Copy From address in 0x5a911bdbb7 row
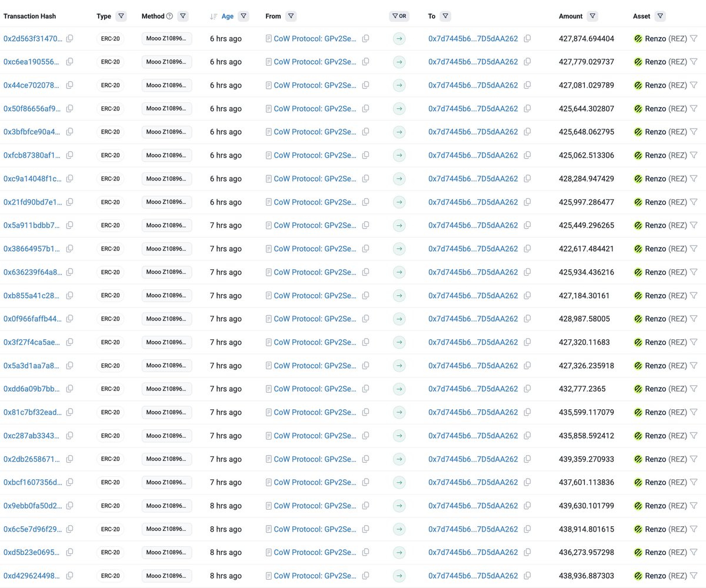This screenshot has width=706, height=588. (x=366, y=225)
